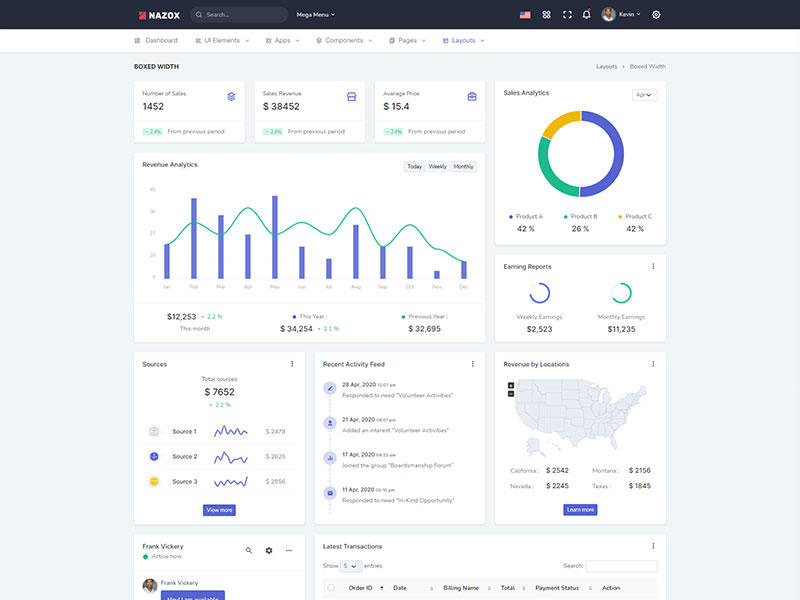This screenshot has width=800, height=600.
Task: Open the Show entries count dropdown
Action: click(351, 566)
